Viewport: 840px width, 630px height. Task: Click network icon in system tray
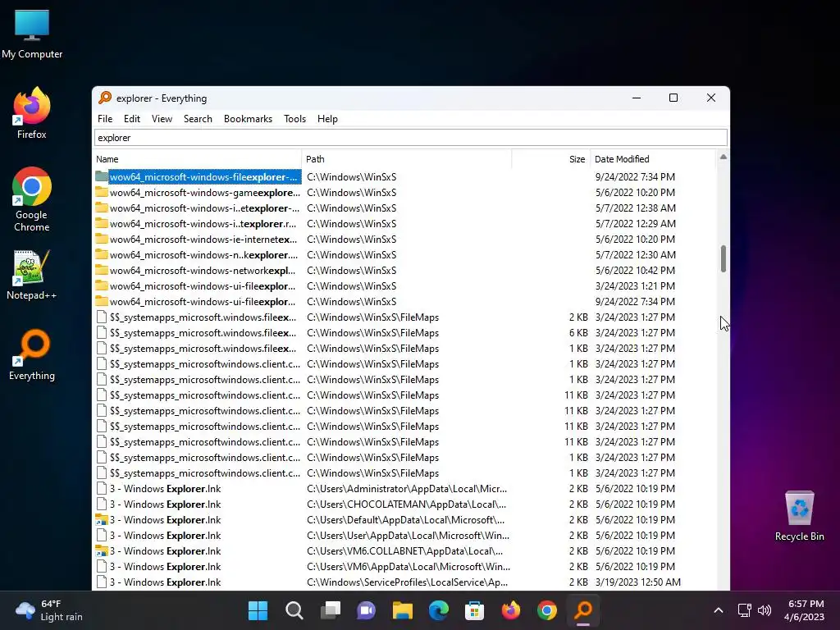744,610
